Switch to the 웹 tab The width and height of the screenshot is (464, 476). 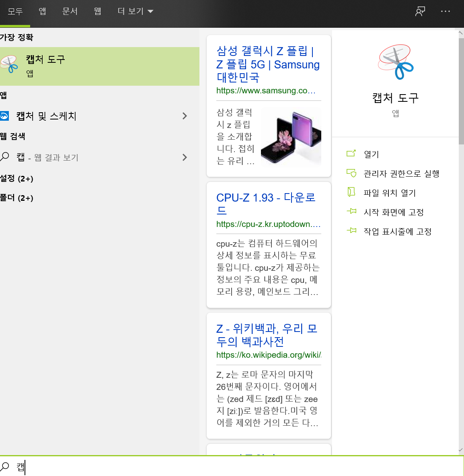point(97,11)
